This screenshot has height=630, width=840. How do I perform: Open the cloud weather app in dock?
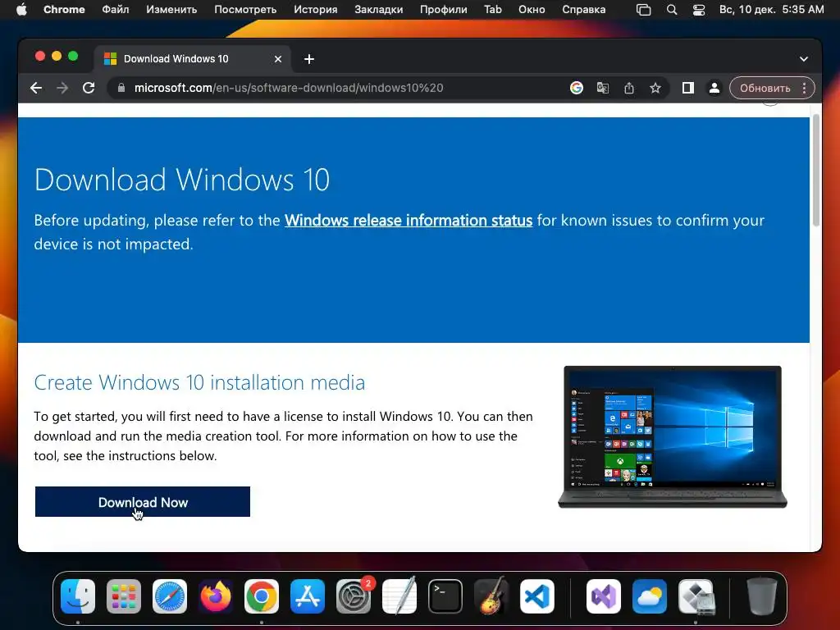click(x=650, y=596)
